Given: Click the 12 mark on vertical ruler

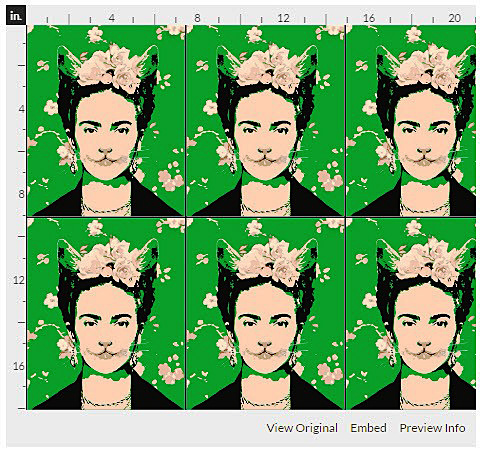Looking at the screenshot, I should click(x=19, y=280).
